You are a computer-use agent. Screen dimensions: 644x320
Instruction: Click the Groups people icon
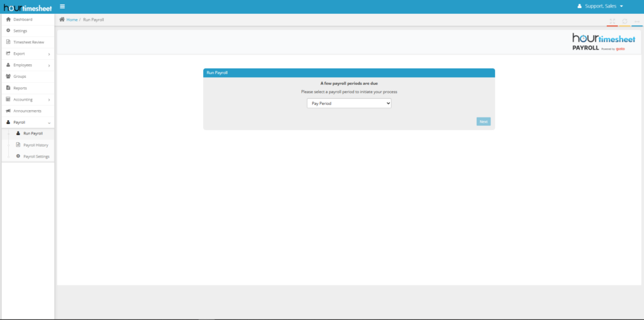[x=8, y=77]
